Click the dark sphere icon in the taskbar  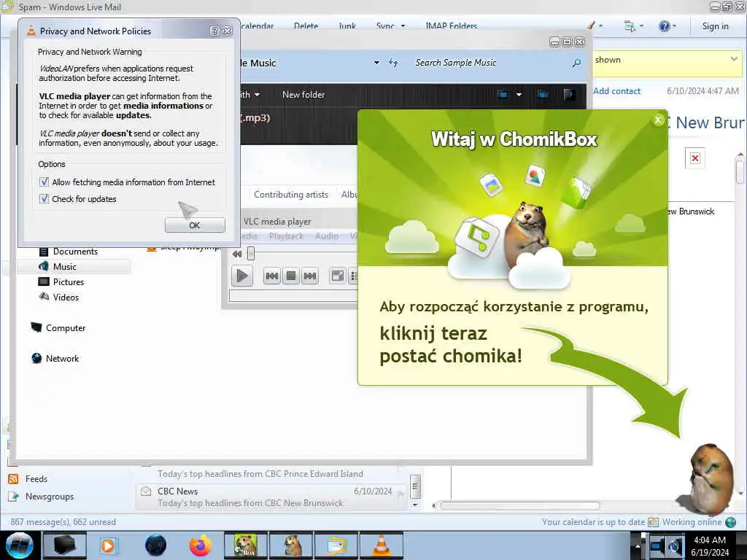[156, 545]
